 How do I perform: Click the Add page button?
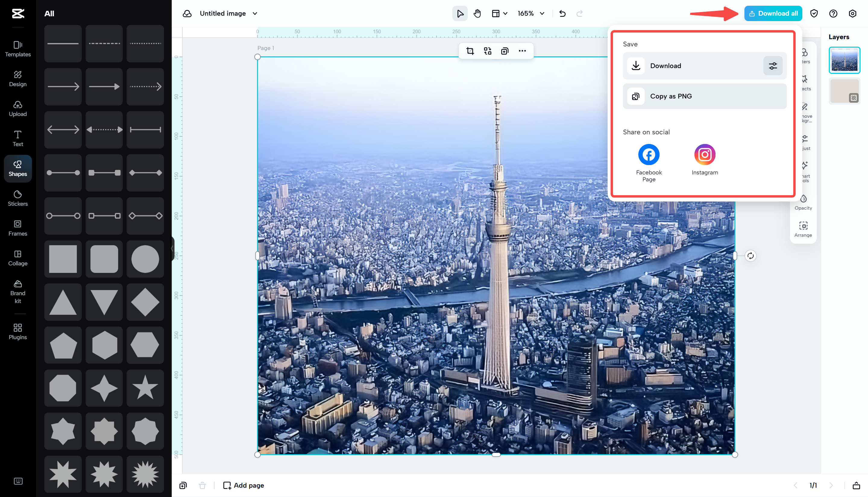[244, 485]
